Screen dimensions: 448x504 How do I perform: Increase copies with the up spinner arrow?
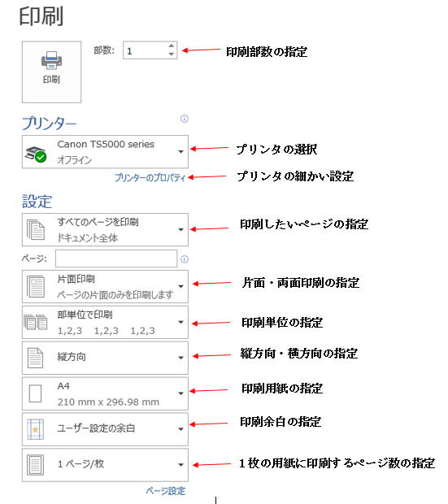[x=172, y=46]
